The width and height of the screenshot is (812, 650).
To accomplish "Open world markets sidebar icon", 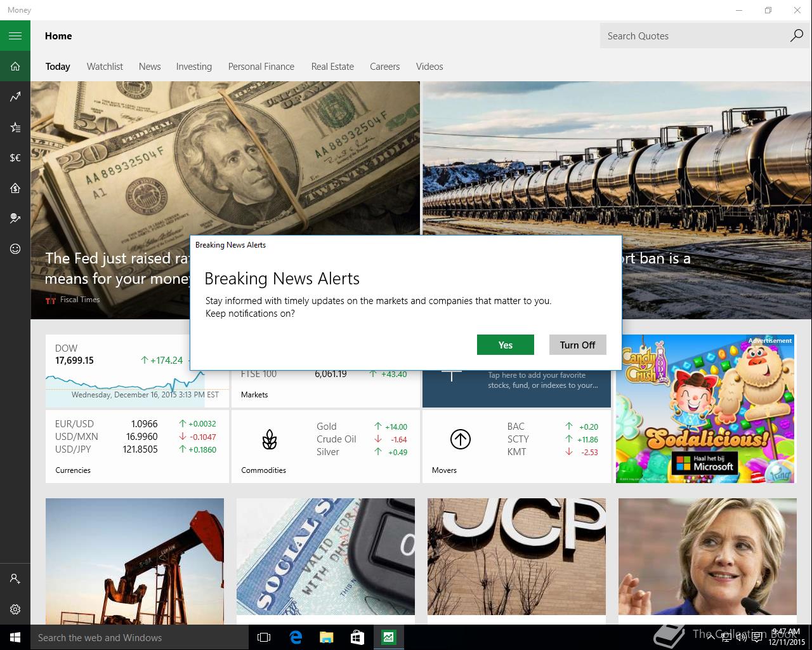I will [x=15, y=218].
